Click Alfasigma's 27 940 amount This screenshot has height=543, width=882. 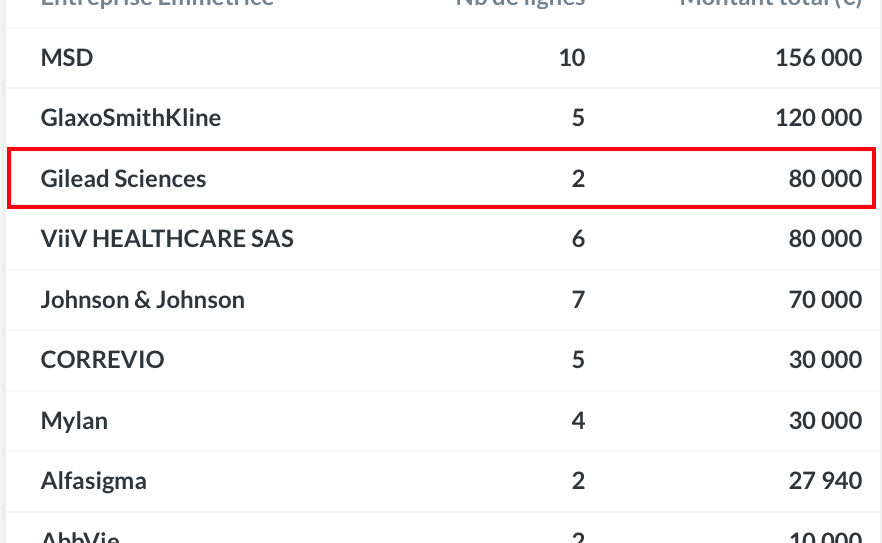pyautogui.click(x=825, y=481)
